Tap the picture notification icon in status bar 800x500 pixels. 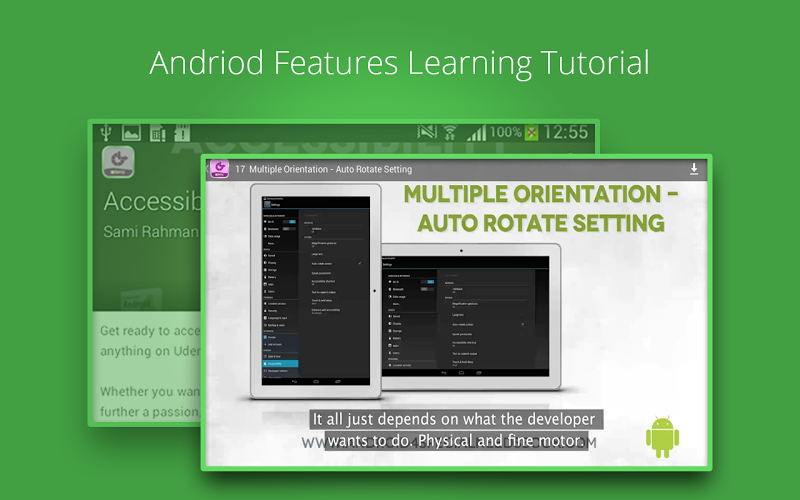pyautogui.click(x=131, y=133)
